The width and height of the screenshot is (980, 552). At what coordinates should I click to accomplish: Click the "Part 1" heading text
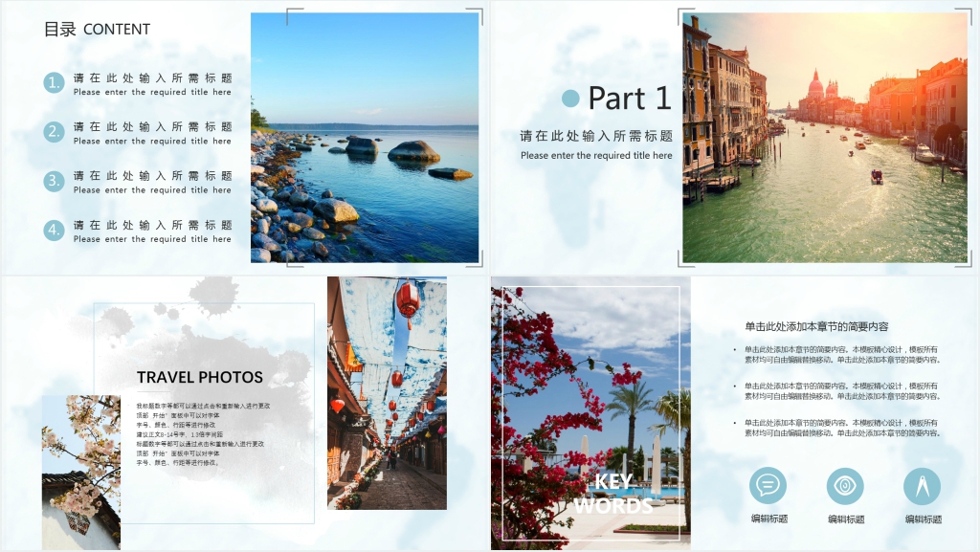(x=629, y=99)
